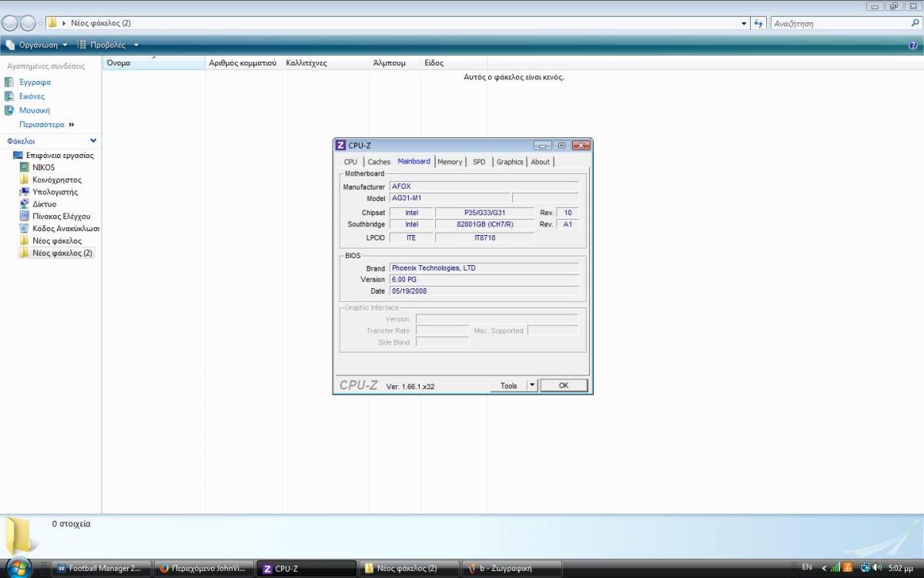Click the green signal bars tray icon

(835, 568)
